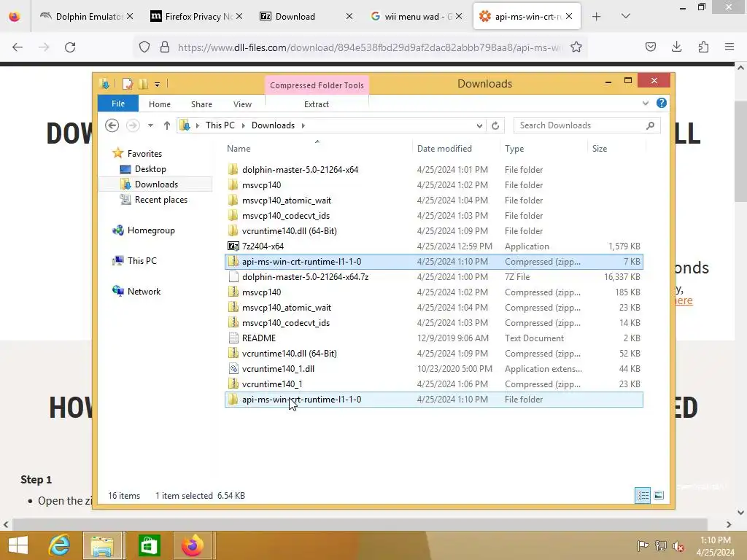This screenshot has width=747, height=560.
Task: Select the dolphin-master-5.0-21264-x64.7z file icon
Action: [233, 276]
